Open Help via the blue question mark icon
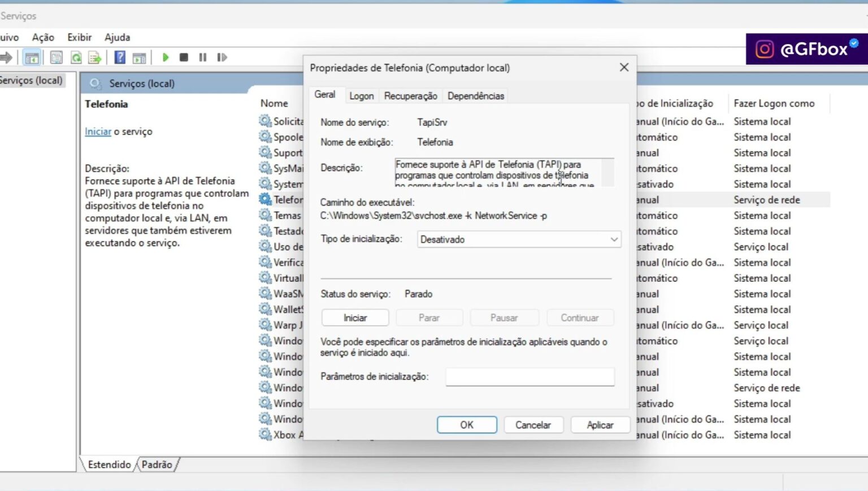The width and height of the screenshot is (868, 491). (x=120, y=57)
